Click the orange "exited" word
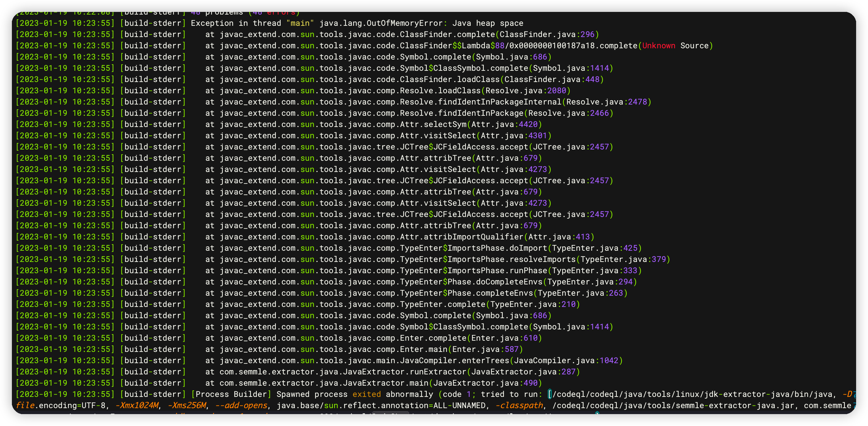868x426 pixels. point(366,394)
